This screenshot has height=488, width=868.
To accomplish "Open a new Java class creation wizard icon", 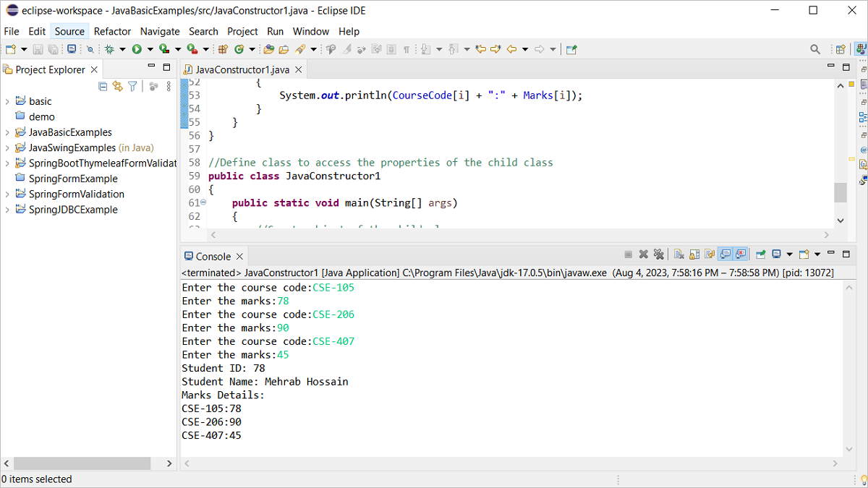I will tap(239, 49).
